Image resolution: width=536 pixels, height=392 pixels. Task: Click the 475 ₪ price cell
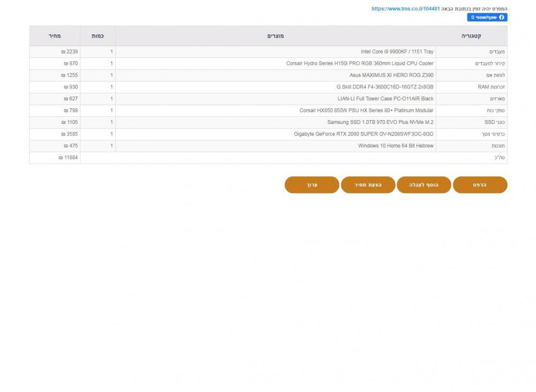55,146
